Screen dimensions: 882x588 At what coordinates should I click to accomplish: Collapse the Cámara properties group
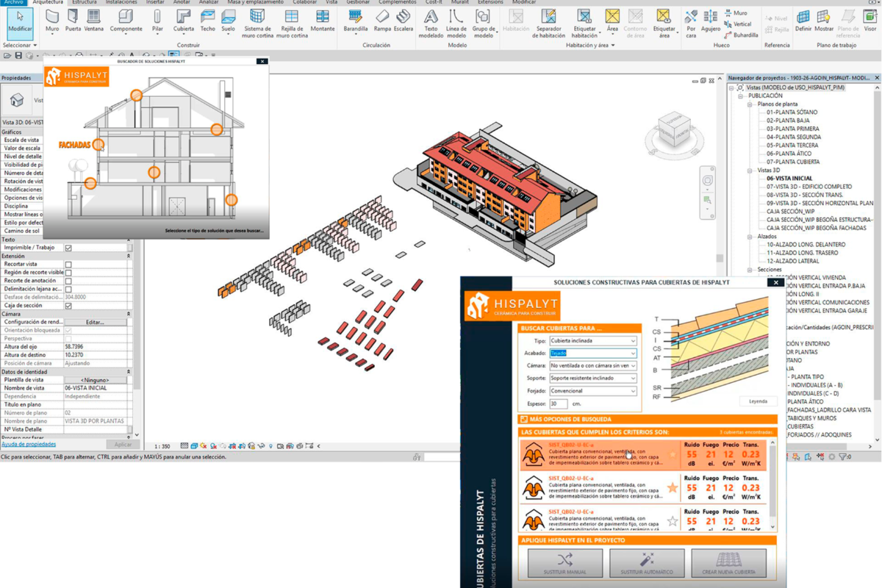click(129, 314)
